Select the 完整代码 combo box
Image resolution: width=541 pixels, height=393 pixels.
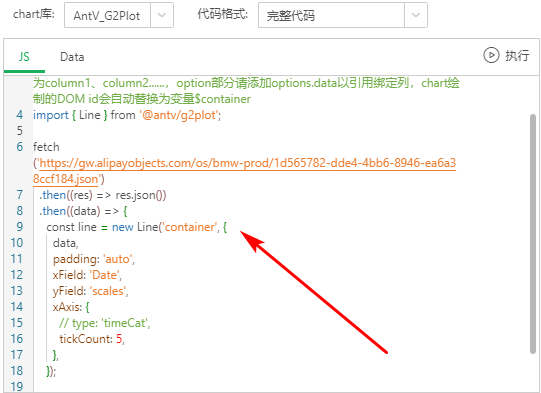point(343,15)
